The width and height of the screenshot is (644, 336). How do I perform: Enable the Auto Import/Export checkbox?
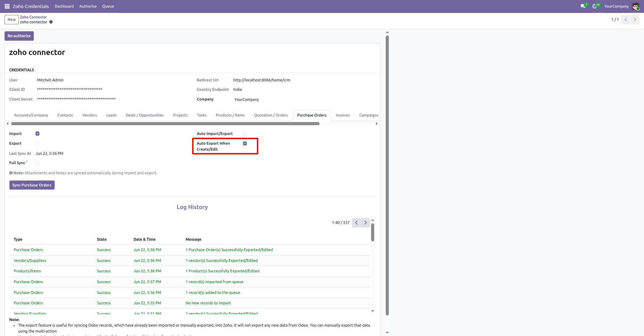(245, 134)
